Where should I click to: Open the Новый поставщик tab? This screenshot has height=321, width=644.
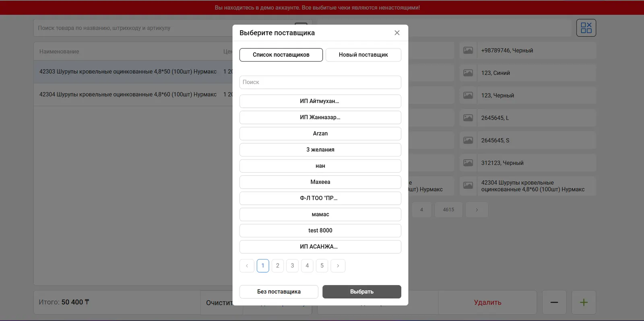363,55
